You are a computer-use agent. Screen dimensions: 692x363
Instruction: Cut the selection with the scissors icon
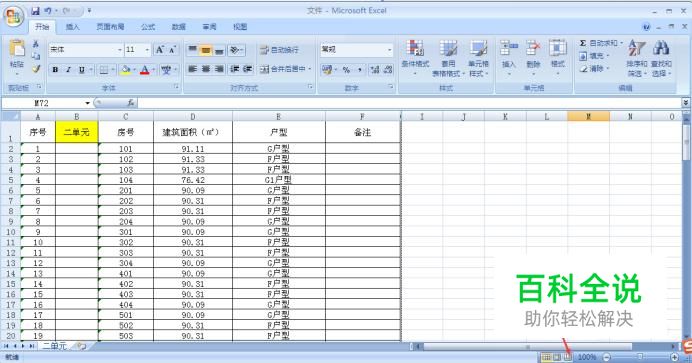click(36, 44)
